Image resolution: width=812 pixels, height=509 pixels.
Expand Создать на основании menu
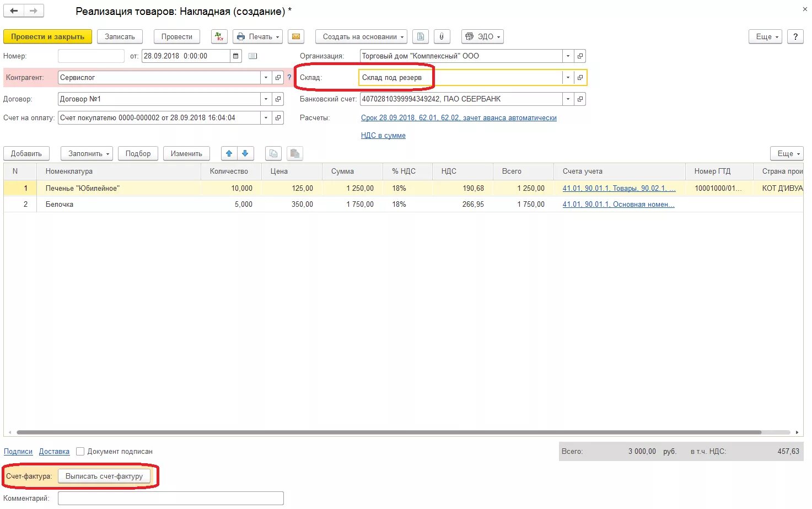(361, 36)
